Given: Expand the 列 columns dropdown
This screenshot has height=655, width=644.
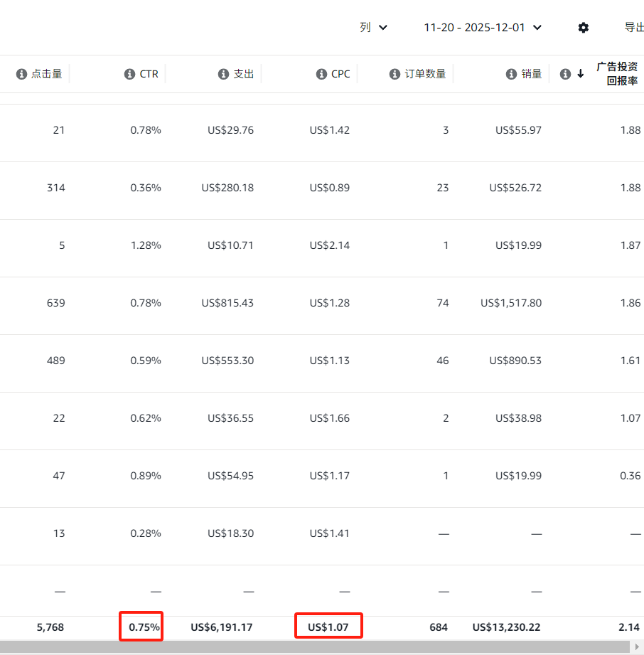Looking at the screenshot, I should click(373, 28).
